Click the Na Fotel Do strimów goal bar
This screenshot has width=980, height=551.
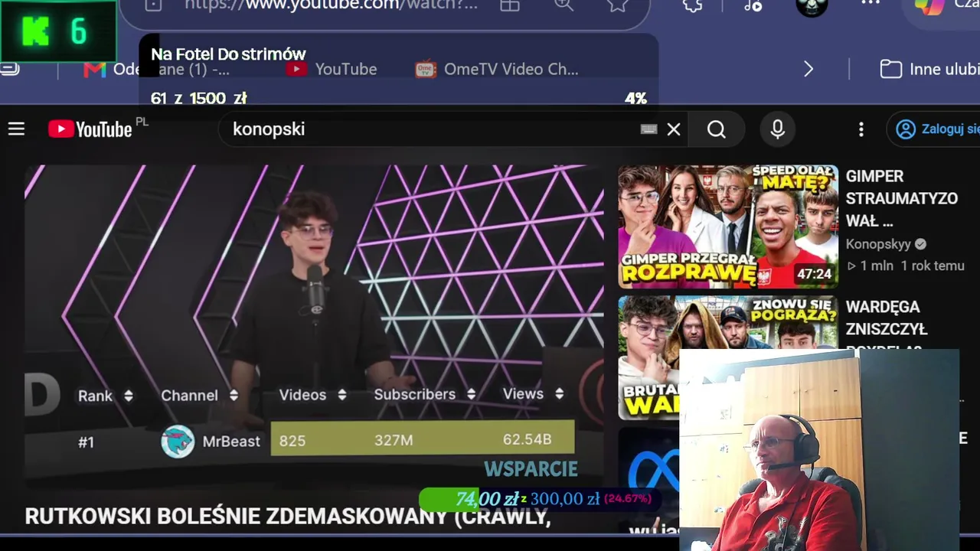(398, 76)
